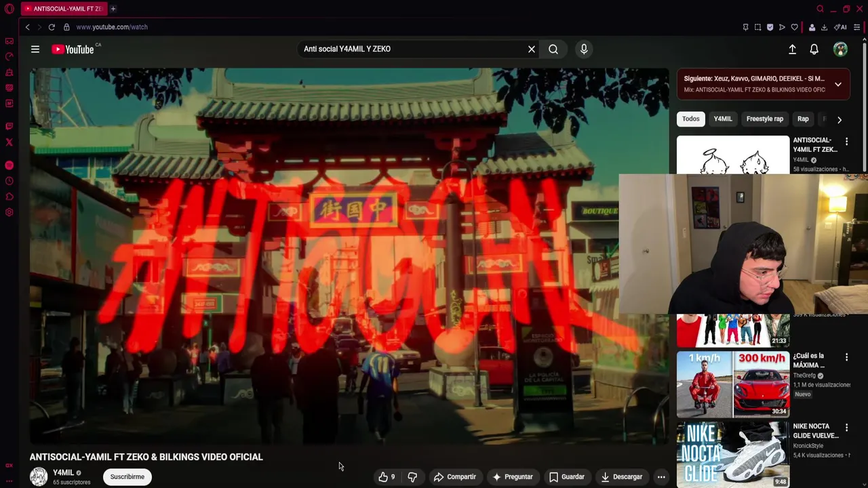Click YouTube create/upload arrow icon
The height and width of the screenshot is (488, 868).
click(792, 49)
